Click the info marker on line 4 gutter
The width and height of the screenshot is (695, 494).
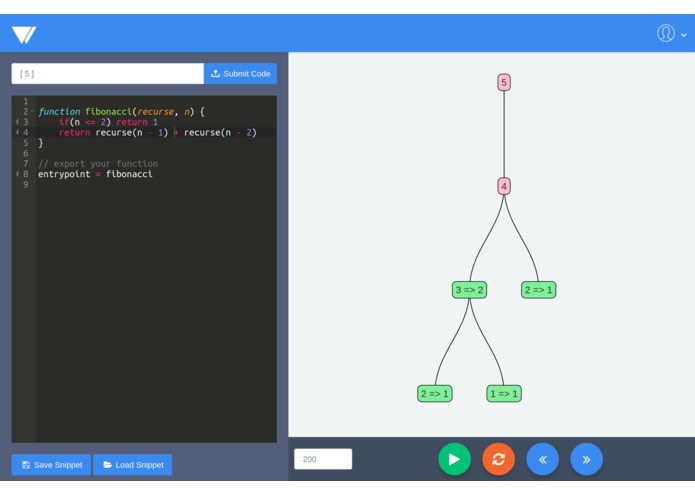[17, 132]
